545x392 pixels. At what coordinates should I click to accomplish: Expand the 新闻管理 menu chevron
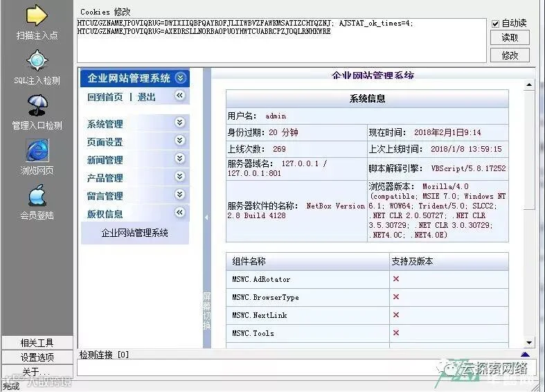[179, 158]
